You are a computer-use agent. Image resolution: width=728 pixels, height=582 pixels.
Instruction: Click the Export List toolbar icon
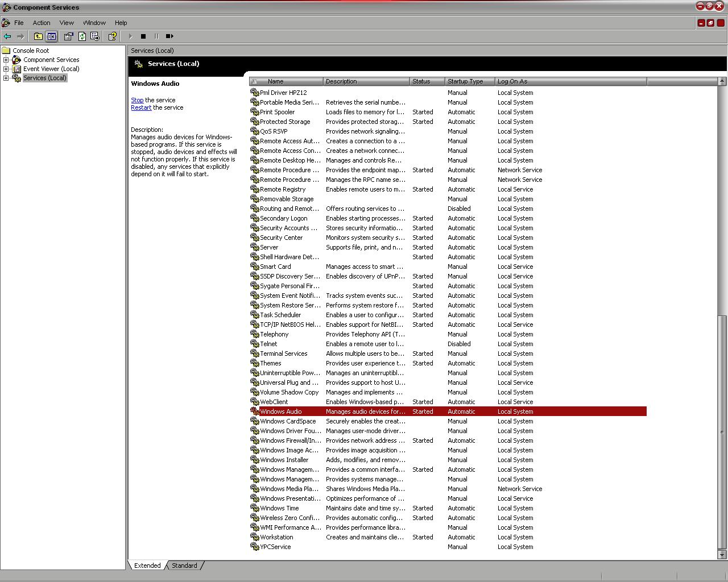95,36
